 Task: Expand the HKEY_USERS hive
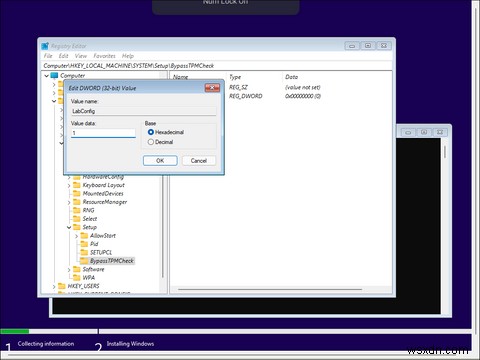(54, 286)
